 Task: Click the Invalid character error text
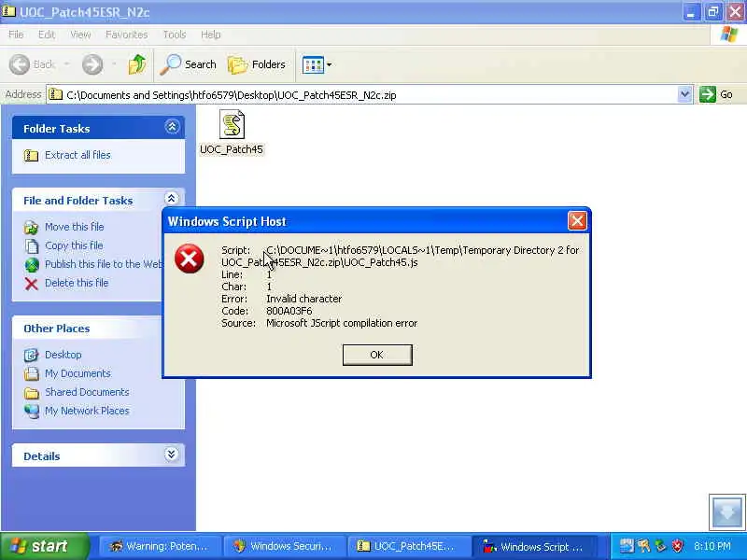(x=304, y=299)
